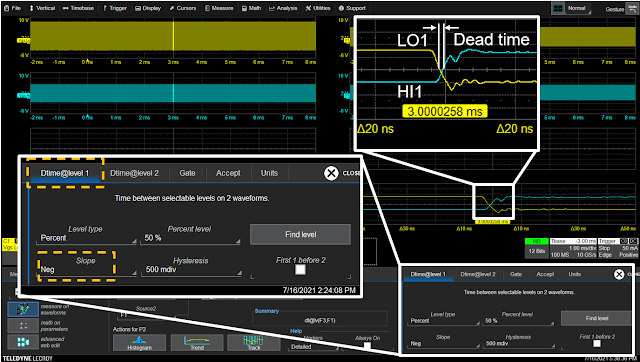The image size is (640, 362).
Task: Close the small lower-right Dtime dialog
Action: pyautogui.click(x=619, y=274)
